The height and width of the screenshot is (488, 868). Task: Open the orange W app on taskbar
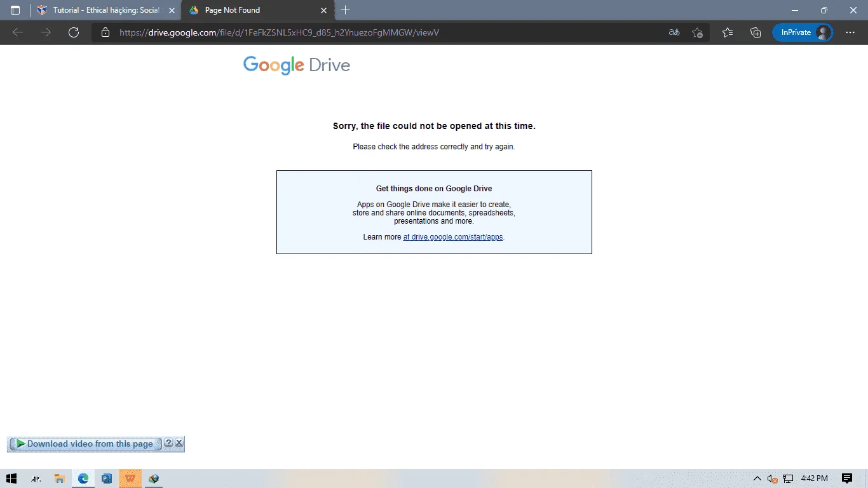(130, 478)
